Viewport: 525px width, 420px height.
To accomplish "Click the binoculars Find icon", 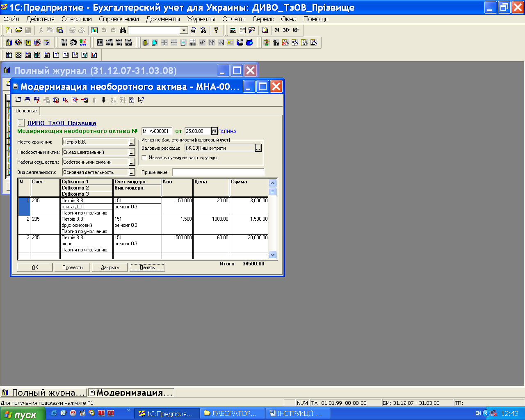I will coord(123,30).
